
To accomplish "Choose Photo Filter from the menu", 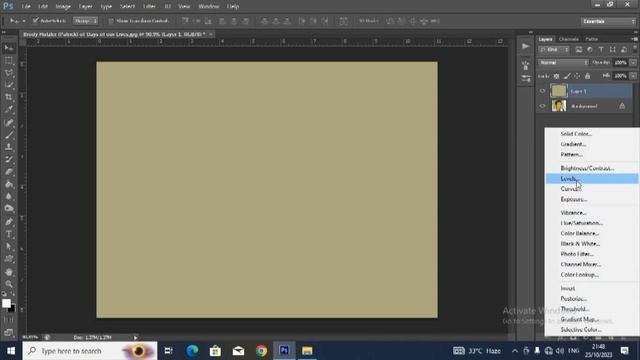I will pos(592,254).
